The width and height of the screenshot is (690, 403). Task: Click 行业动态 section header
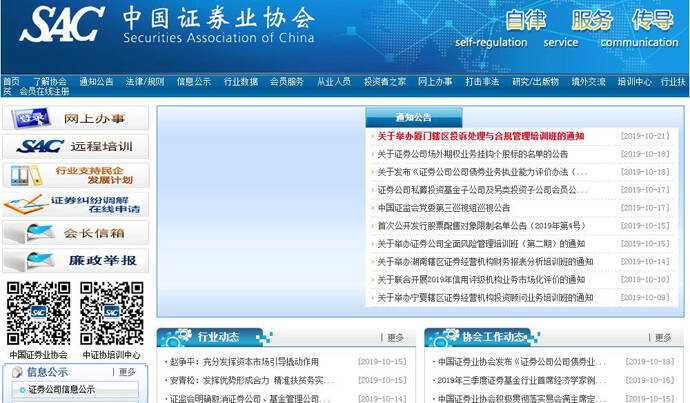(x=218, y=337)
